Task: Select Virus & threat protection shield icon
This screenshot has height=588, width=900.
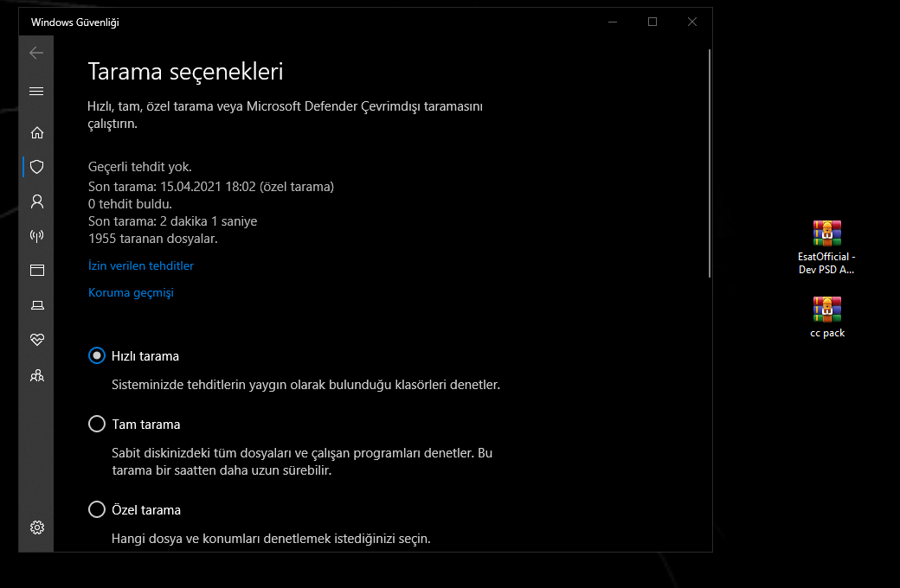Action: pos(36,167)
